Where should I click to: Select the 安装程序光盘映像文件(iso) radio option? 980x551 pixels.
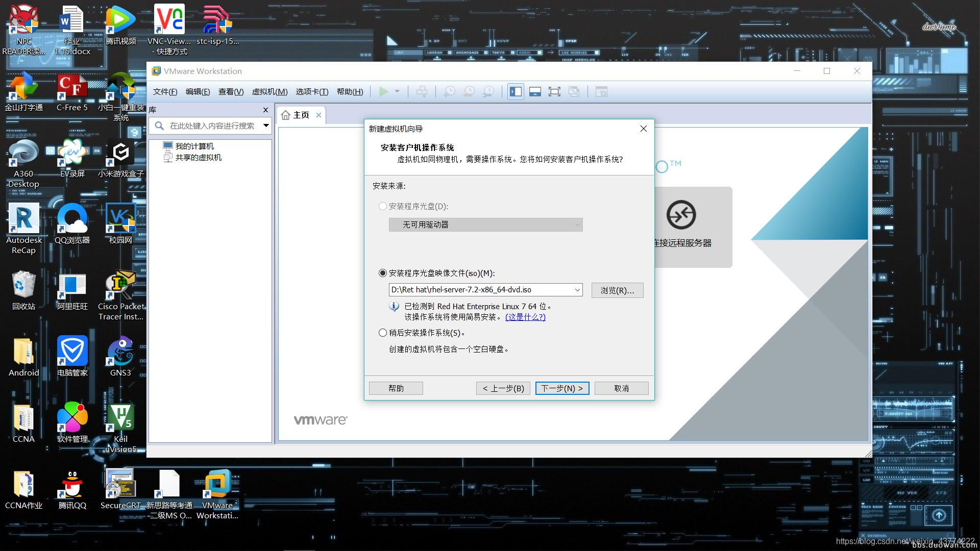tap(382, 273)
